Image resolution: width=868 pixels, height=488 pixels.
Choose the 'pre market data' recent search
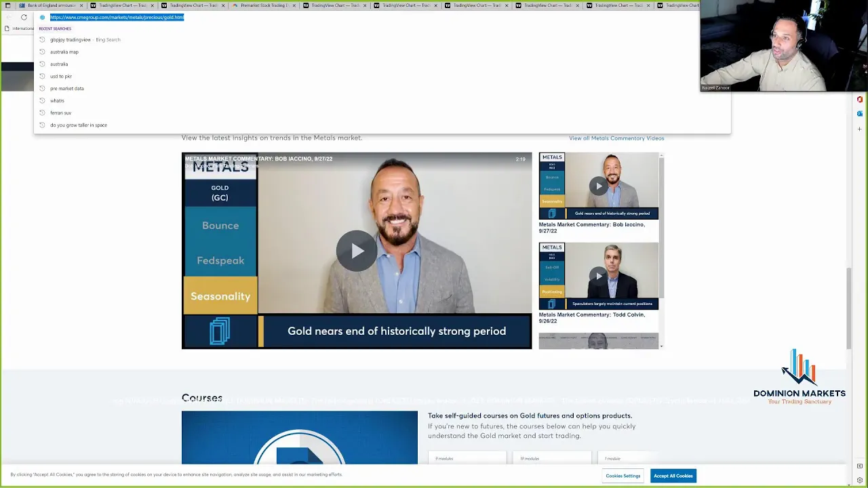point(382,88)
